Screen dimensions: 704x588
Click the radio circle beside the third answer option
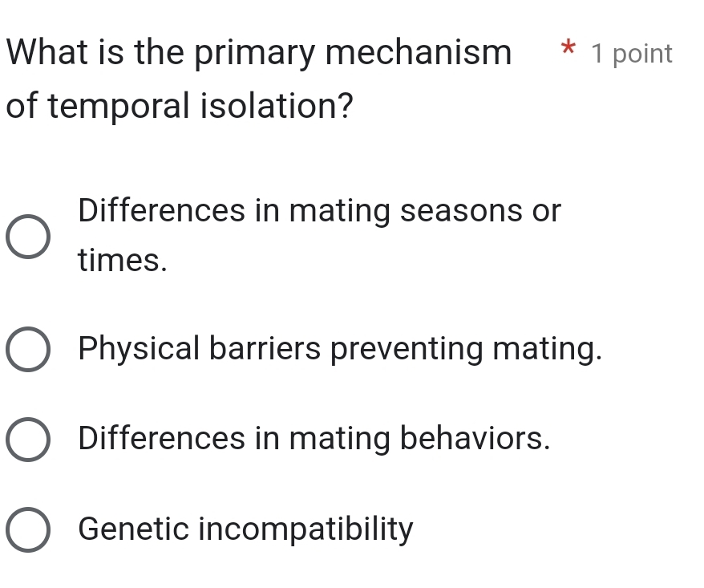[28, 439]
